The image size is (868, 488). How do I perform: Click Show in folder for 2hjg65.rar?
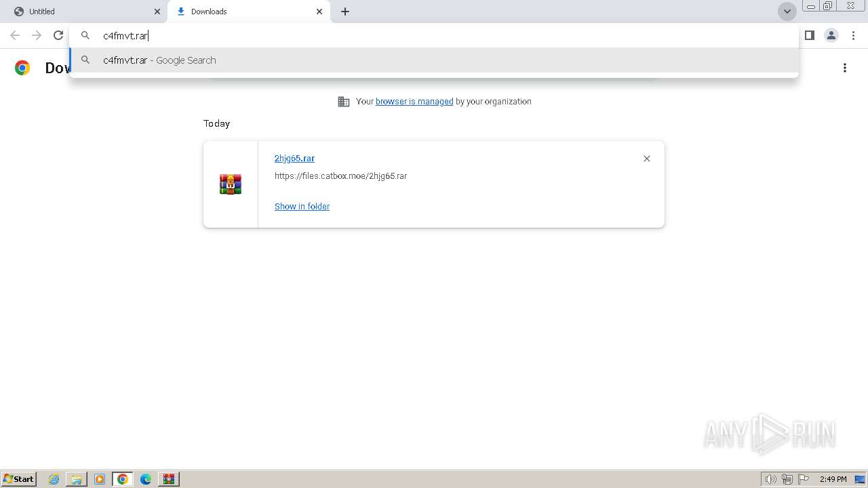[x=302, y=207]
